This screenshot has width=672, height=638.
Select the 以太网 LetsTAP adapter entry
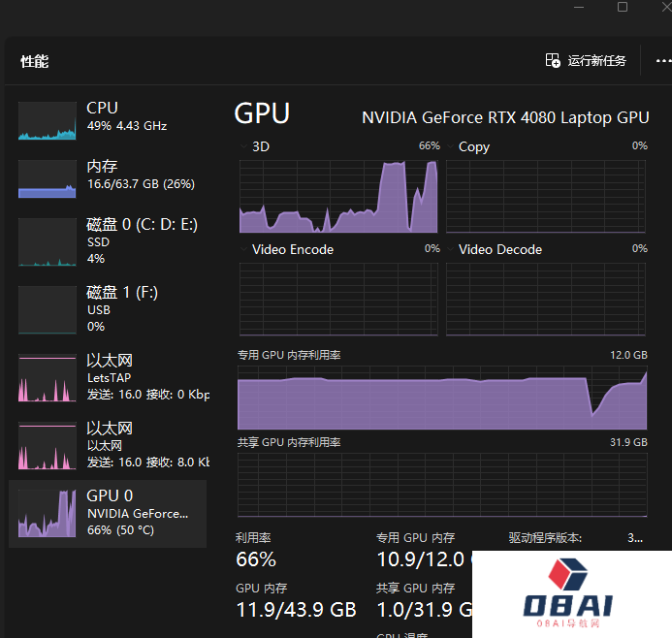pos(108,377)
